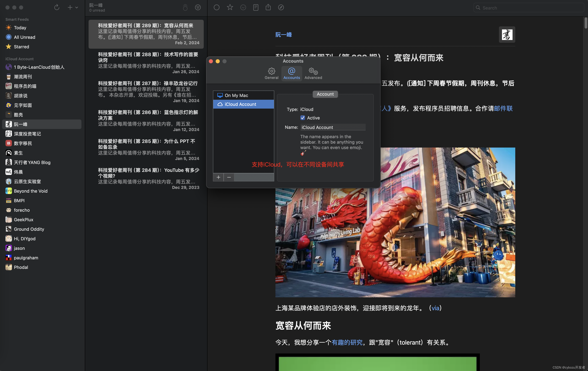
Task: Open the add feed dropdown chevron
Action: click(77, 7)
